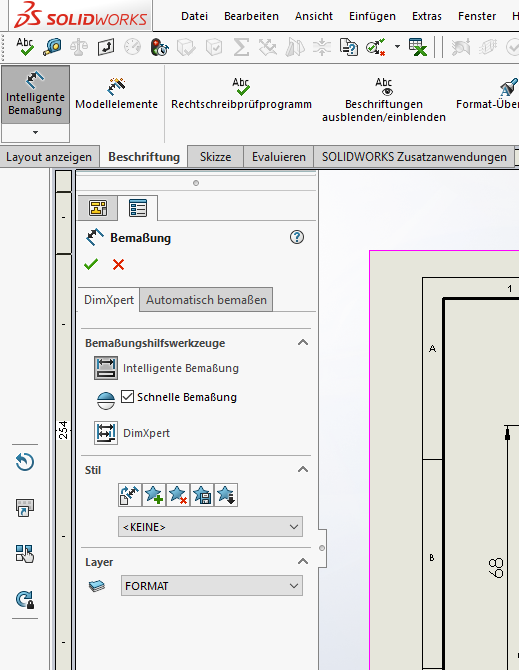Select the Format-Übertragung paintbrush tool
519x670 pixels.
(x=487, y=93)
